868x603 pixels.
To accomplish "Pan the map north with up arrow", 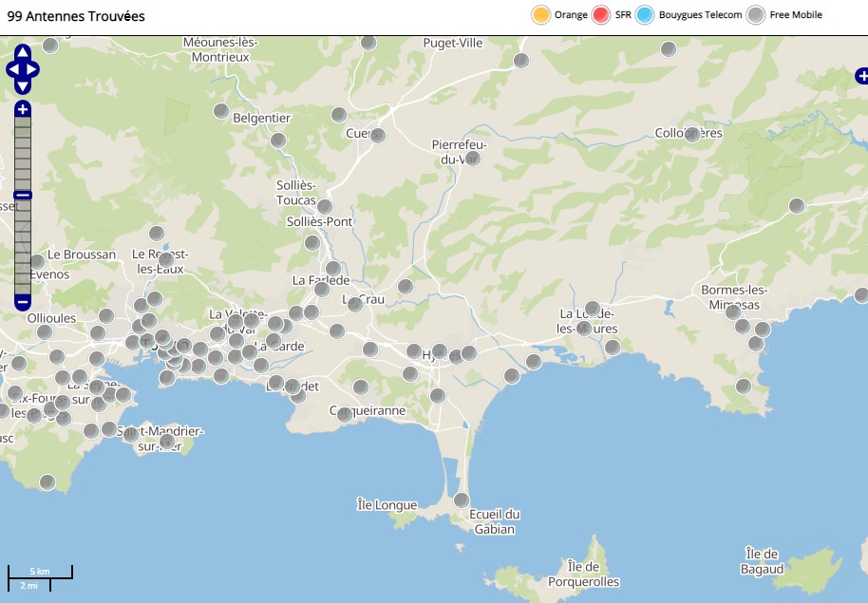I will 23,52.
